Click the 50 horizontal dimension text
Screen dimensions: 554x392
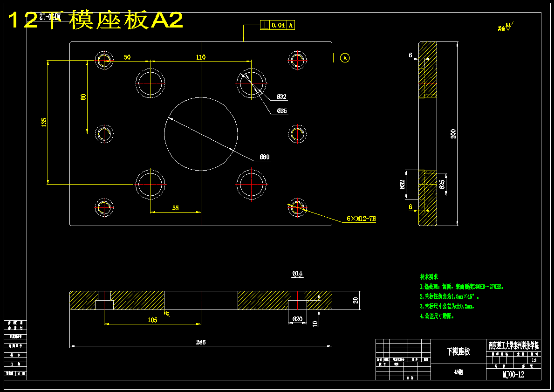127,57
